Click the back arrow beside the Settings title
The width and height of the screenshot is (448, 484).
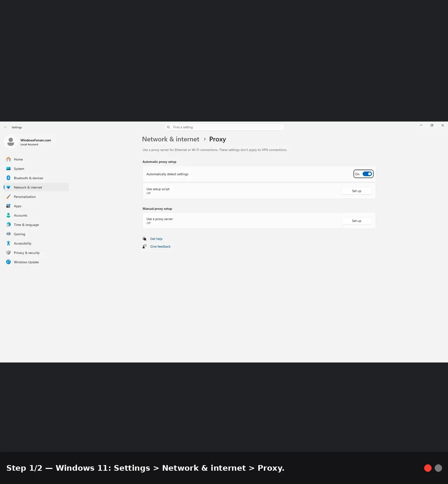click(x=6, y=127)
